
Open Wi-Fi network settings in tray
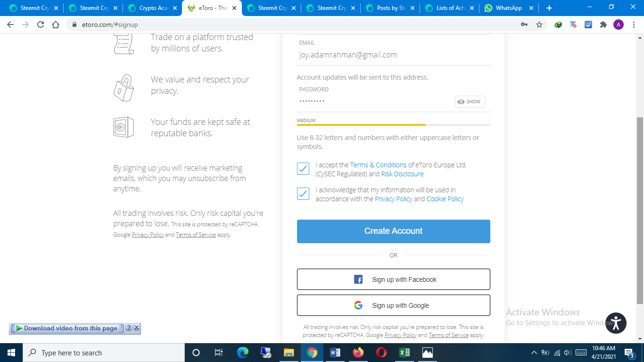click(x=557, y=353)
